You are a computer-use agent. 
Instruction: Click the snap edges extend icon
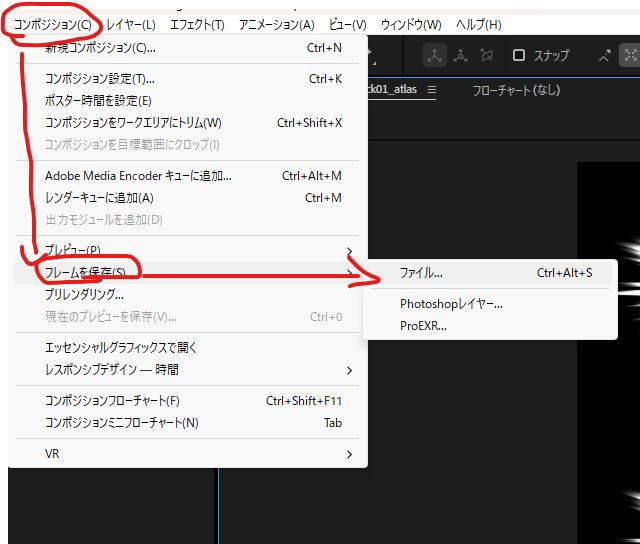[604, 55]
